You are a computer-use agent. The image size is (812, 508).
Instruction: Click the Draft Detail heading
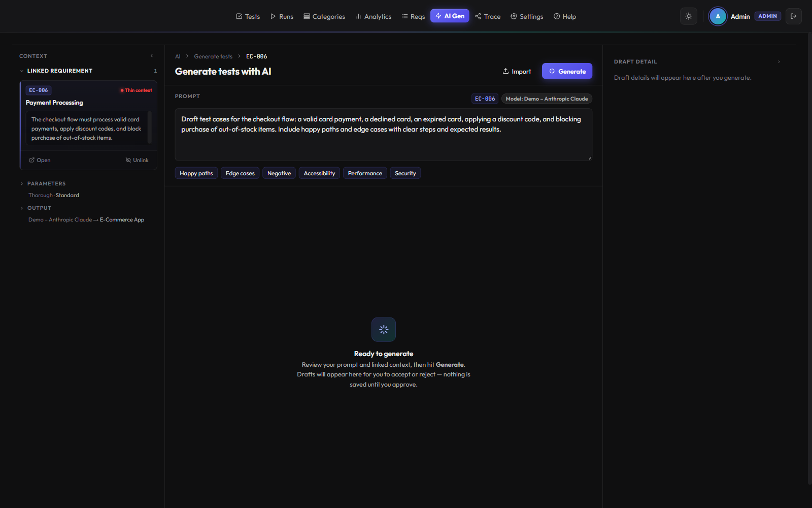635,61
